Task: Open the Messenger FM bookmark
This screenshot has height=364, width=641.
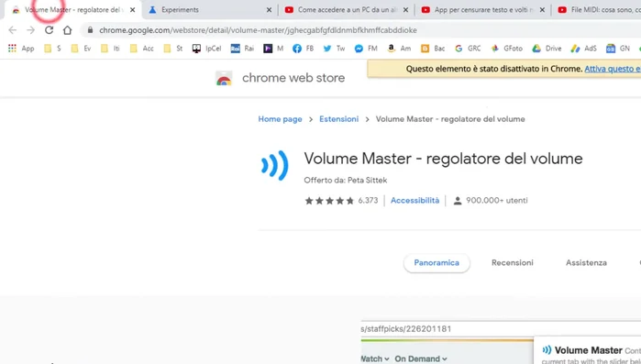Action: 366,49
